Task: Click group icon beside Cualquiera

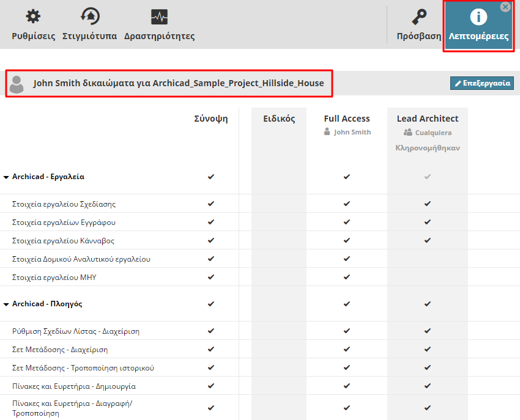Action: 407,132
